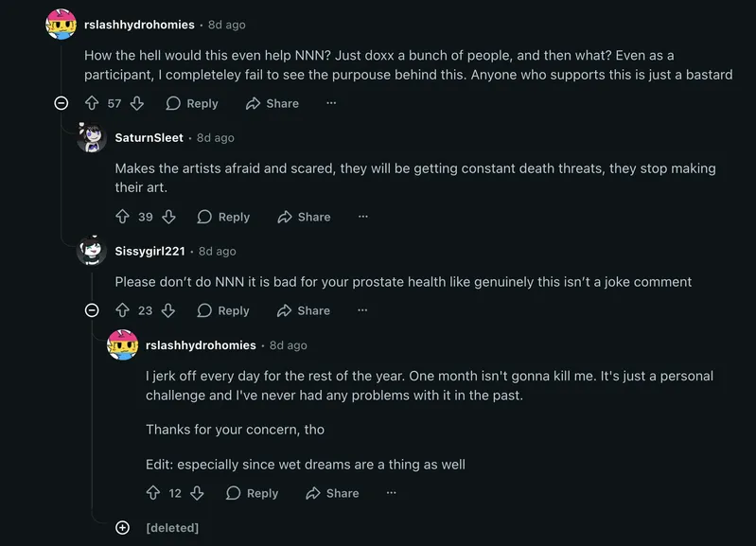This screenshot has height=546, width=756.
Task: Click rslashhydrohomies avatar on top comment
Action: coord(62,25)
